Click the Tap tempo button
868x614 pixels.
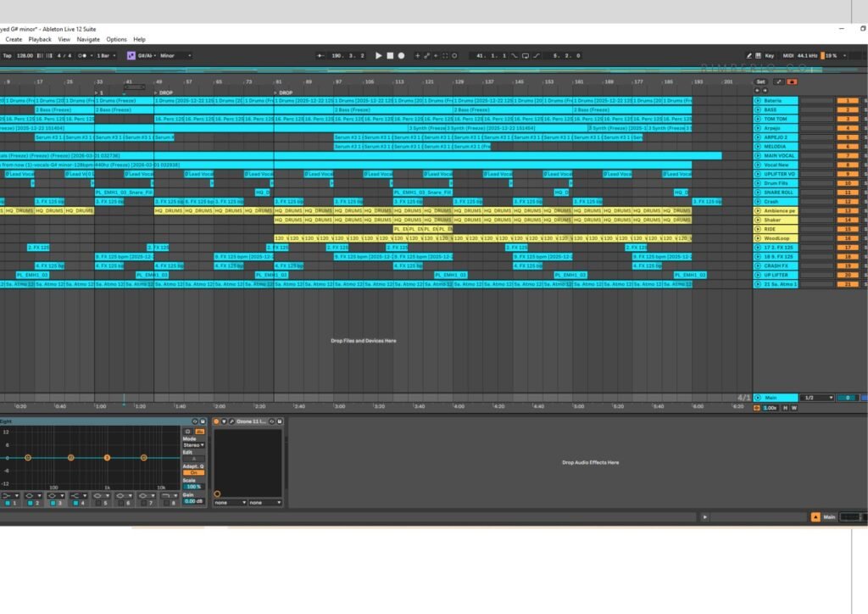pyautogui.click(x=7, y=56)
